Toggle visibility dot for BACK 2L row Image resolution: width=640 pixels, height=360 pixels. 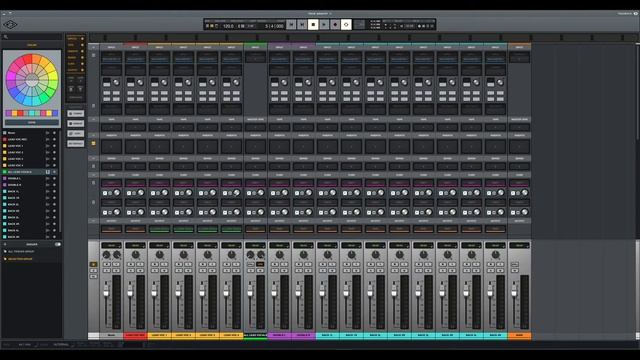[x=54, y=204]
